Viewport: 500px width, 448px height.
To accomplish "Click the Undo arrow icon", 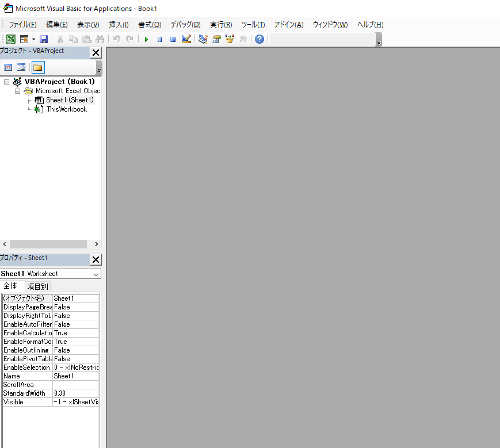I will click(x=116, y=39).
